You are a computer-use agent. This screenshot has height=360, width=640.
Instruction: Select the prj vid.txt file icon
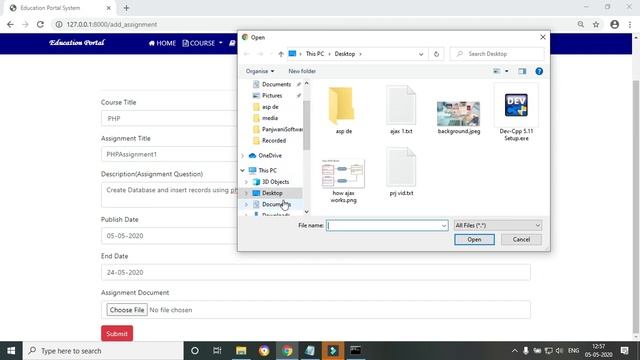pyautogui.click(x=401, y=167)
